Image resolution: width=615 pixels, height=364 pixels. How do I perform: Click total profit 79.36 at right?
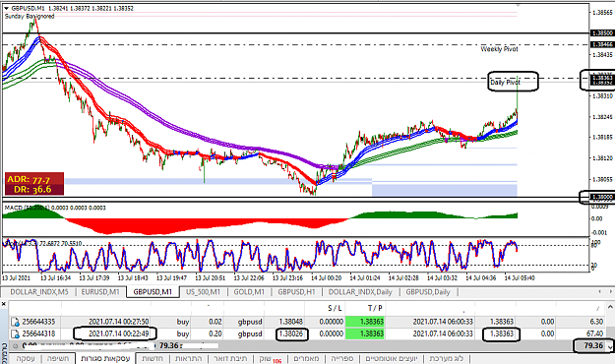(593, 345)
